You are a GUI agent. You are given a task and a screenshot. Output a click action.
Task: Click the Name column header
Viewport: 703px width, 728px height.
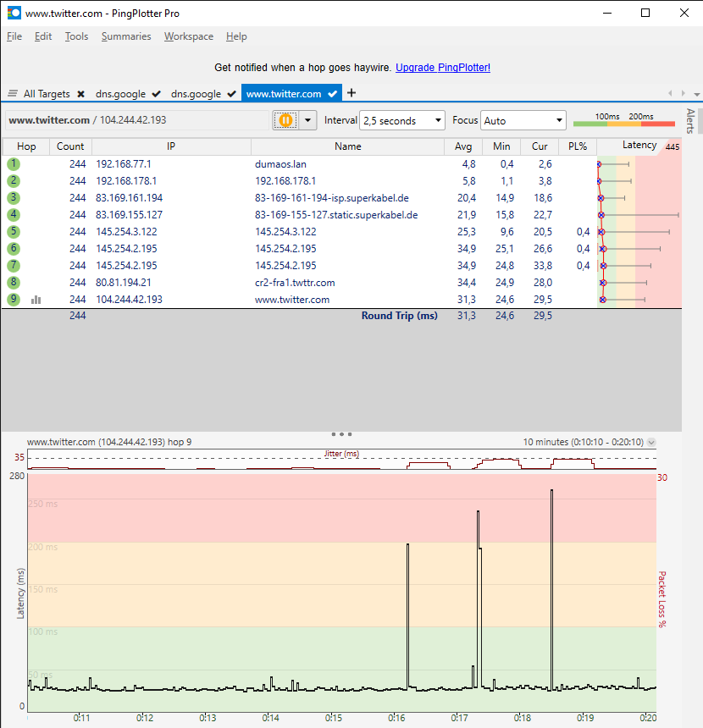tap(347, 146)
